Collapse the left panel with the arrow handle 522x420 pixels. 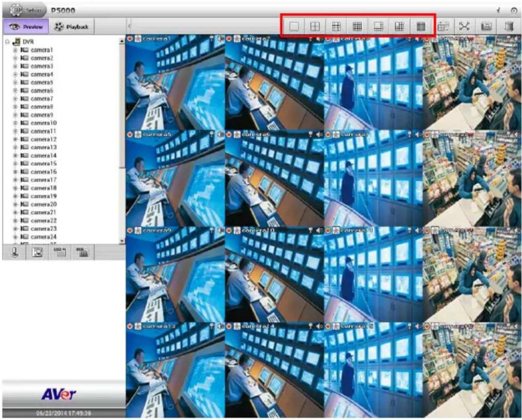coord(129,26)
